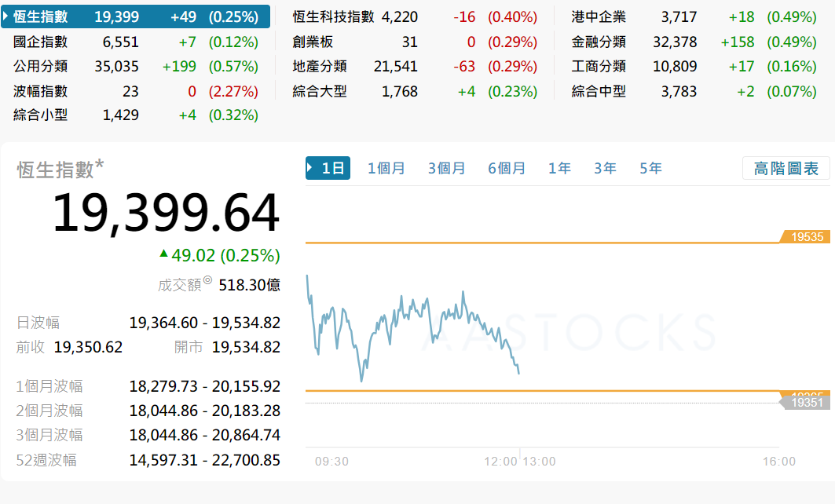View the 金融分類 sub-index
Image resolution: width=835 pixels, height=504 pixels.
[x=599, y=42]
